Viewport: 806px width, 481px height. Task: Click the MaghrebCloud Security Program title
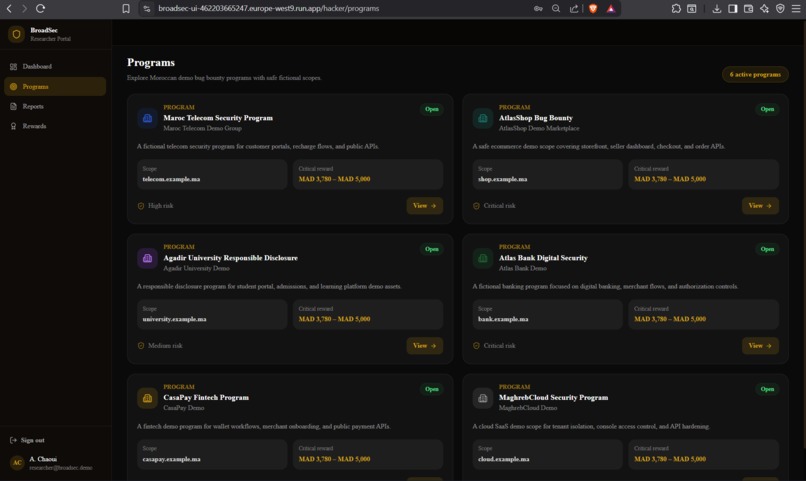[x=553, y=397]
